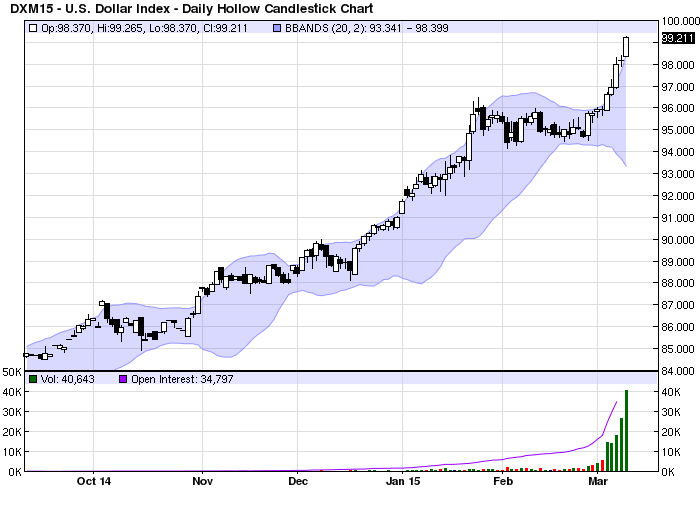Click the white candlestick legend swatch
This screenshot has width=700, height=512.
(33, 29)
